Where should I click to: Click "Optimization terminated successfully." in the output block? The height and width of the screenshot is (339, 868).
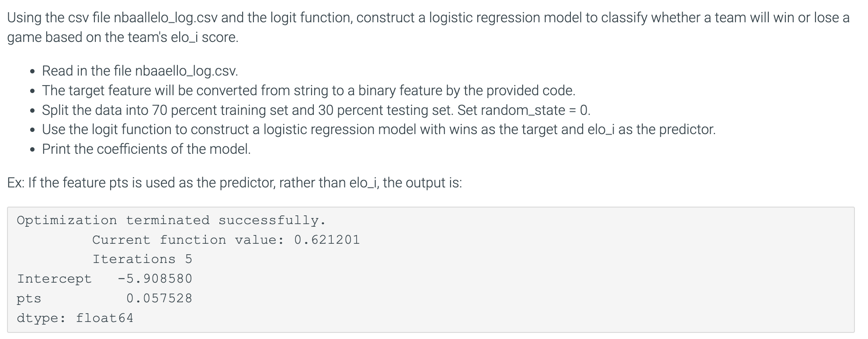coord(171,220)
